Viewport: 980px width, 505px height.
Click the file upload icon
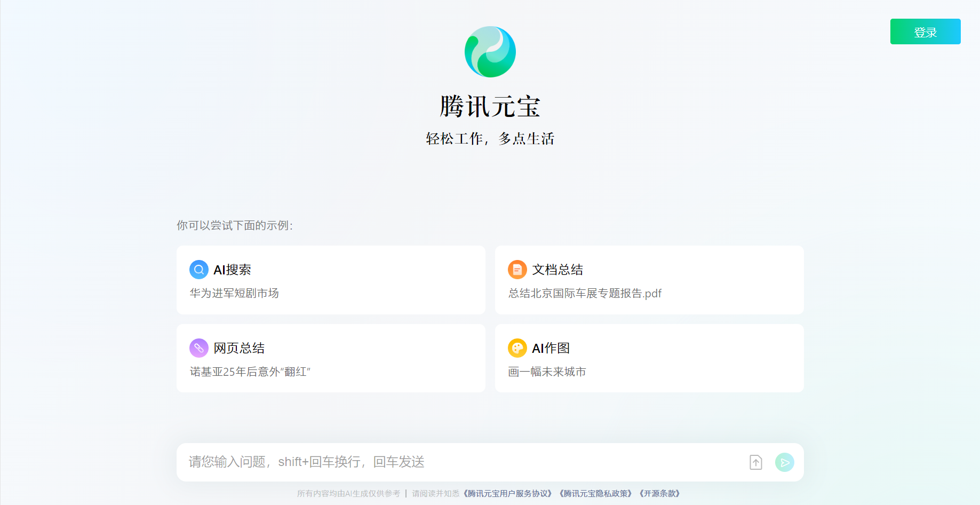[755, 462]
